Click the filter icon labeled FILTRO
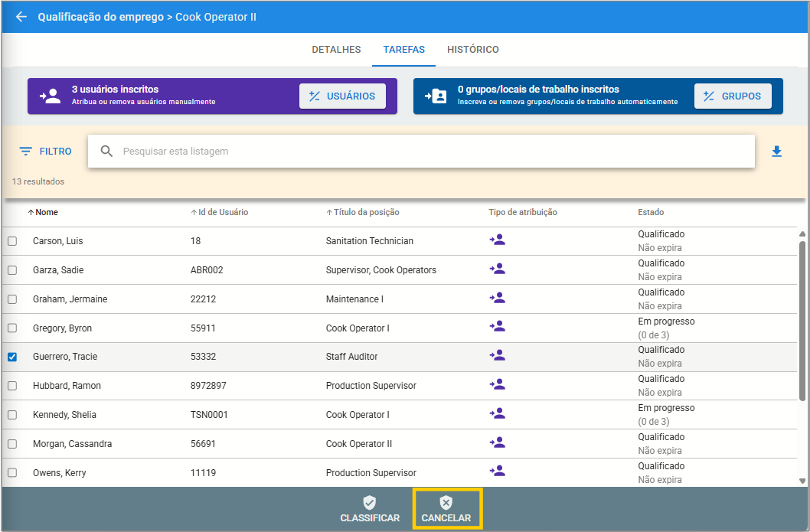This screenshot has width=810, height=532. point(26,152)
